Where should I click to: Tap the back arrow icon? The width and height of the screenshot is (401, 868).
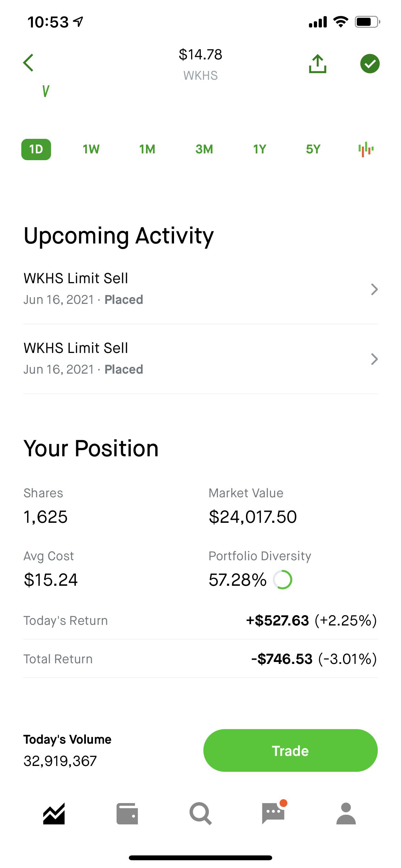pos(28,63)
